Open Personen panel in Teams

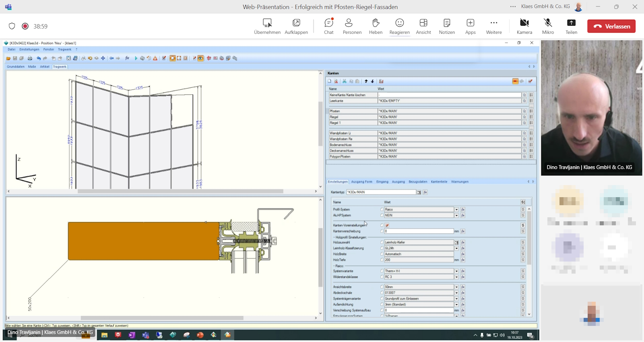point(352,27)
